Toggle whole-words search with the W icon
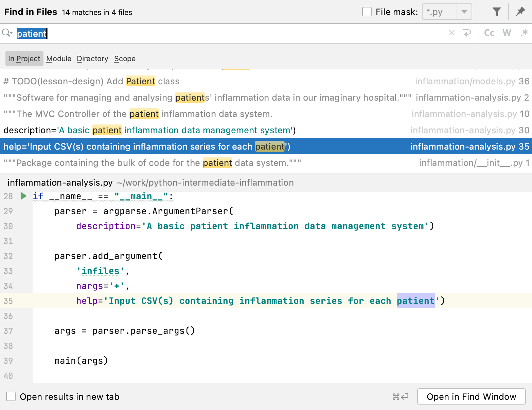Image resolution: width=532 pixels, height=410 pixels. [507, 33]
